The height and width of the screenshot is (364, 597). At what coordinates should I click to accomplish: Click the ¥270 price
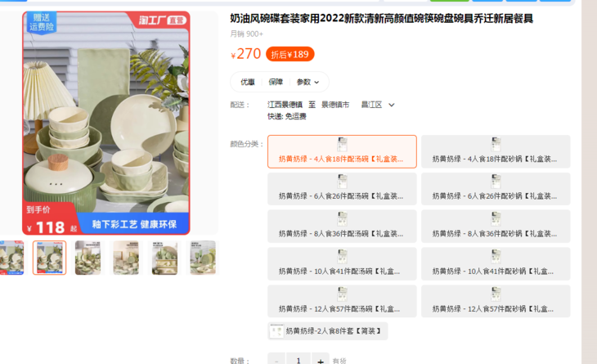[x=245, y=54]
